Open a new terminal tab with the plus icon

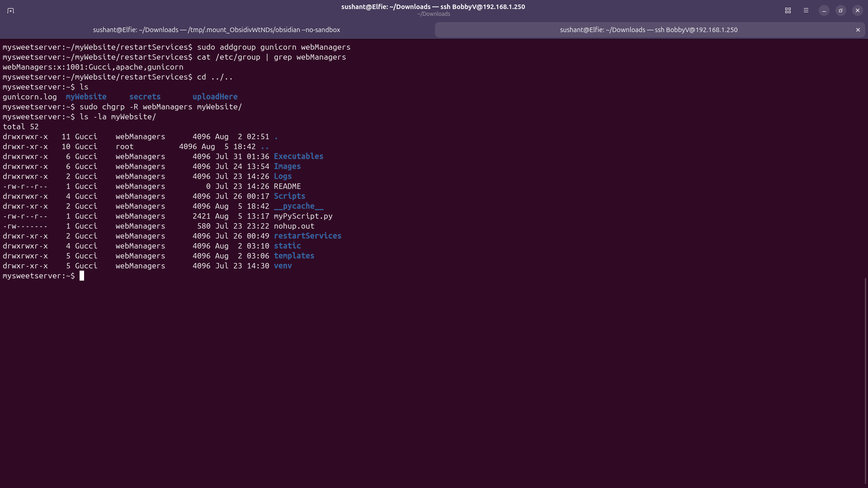[x=11, y=10]
